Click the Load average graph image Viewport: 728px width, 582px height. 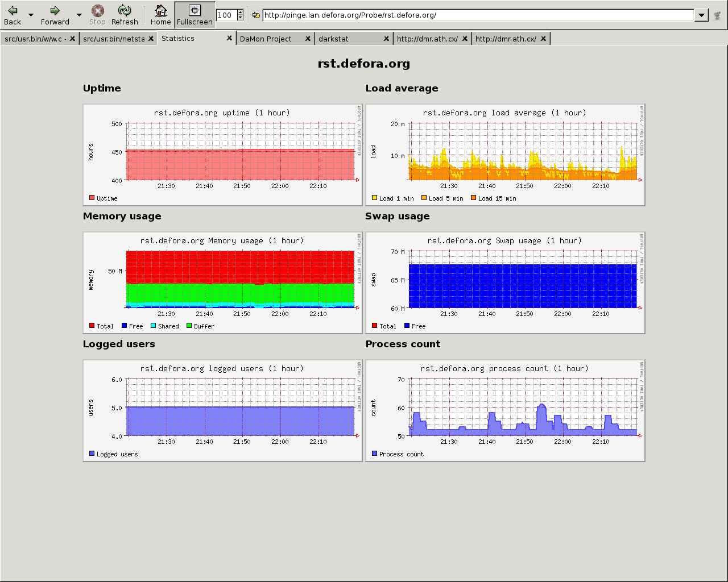click(x=505, y=155)
